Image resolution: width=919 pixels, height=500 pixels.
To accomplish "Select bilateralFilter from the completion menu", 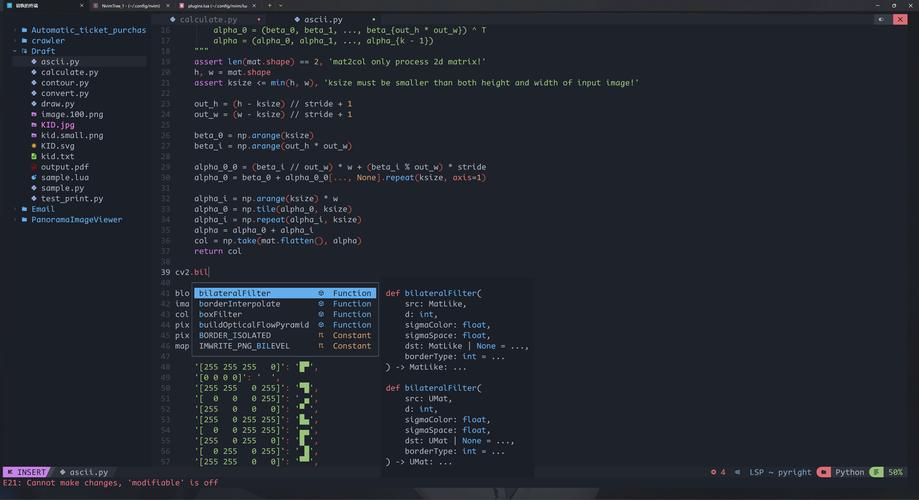I will [x=234, y=293].
